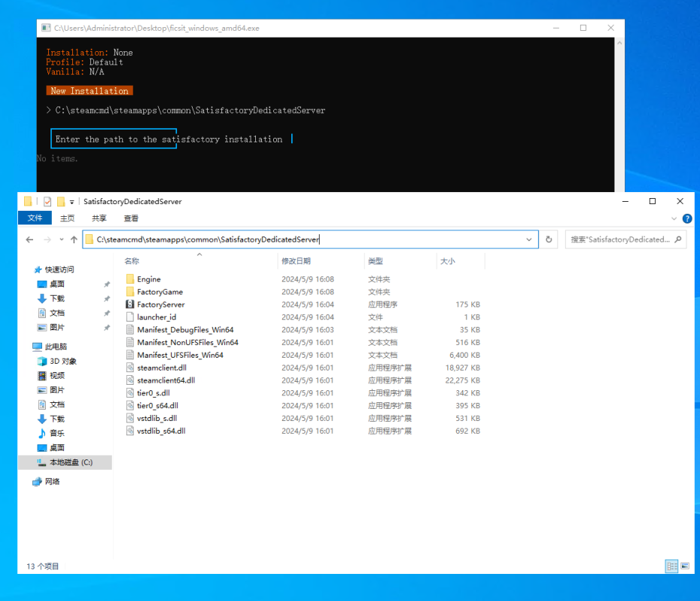700x601 pixels.
Task: Open 音乐 folder in sidebar
Action: 56,434
